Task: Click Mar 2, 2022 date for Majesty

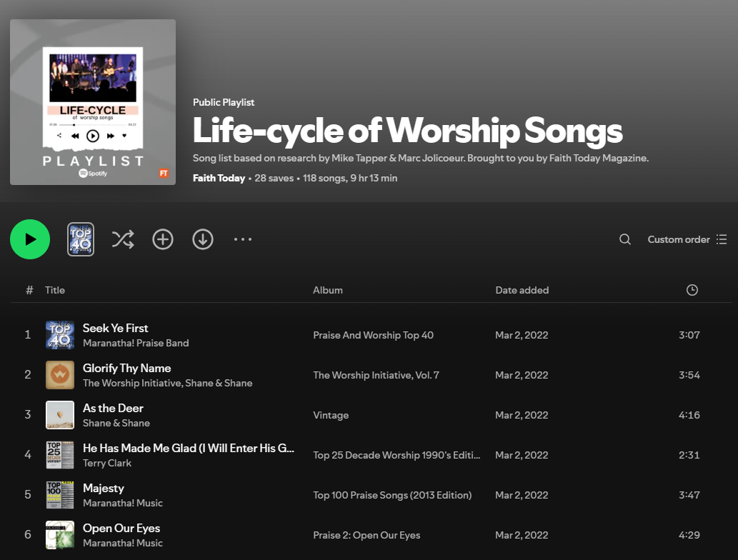Action: [x=522, y=495]
